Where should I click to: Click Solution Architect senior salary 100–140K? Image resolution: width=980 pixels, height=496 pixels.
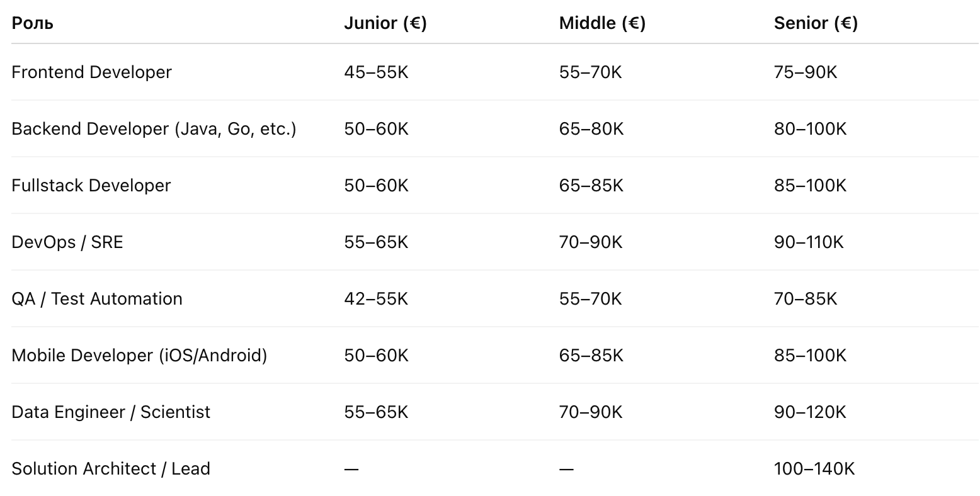point(814,468)
